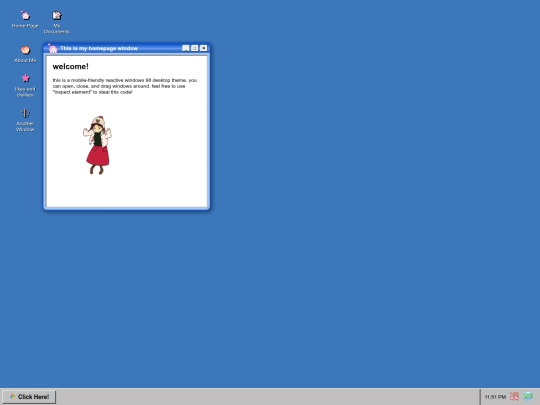540x405 pixels.
Task: Click the Click Here! start button
Action: pos(29,397)
